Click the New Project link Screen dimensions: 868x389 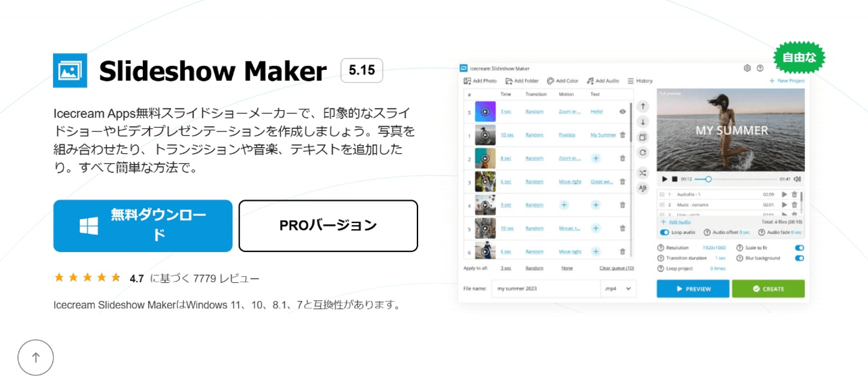click(787, 81)
